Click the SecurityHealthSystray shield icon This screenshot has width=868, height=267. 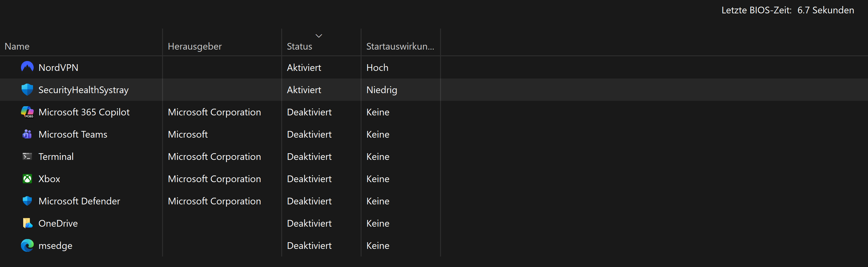pos(27,89)
